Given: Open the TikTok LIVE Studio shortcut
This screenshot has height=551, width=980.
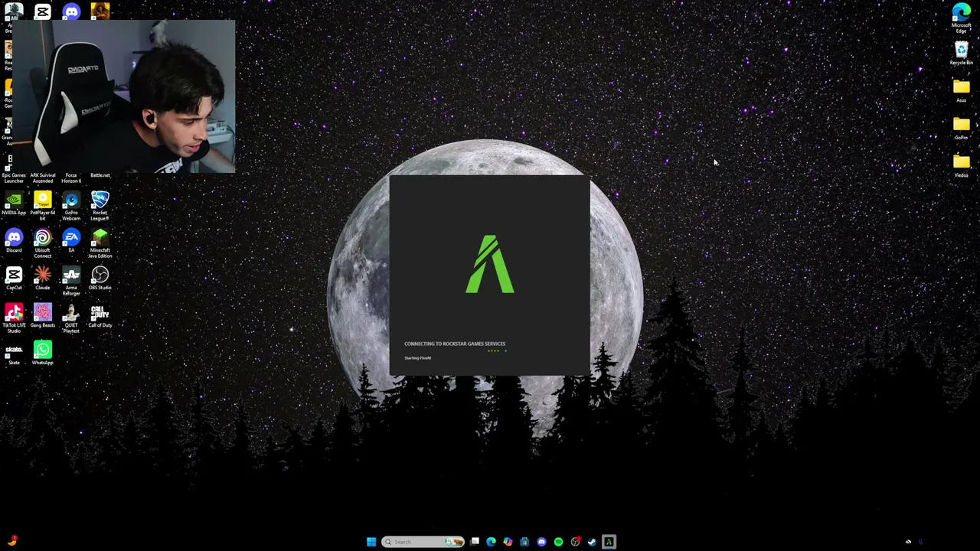Looking at the screenshot, I should [x=14, y=318].
